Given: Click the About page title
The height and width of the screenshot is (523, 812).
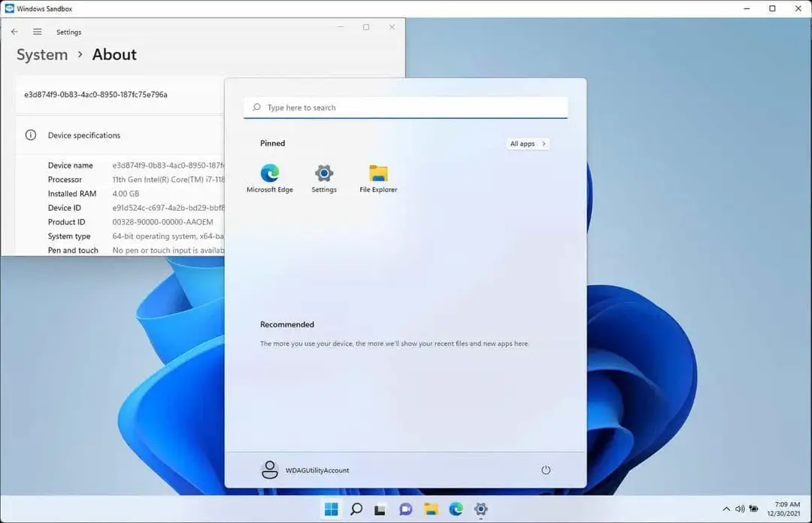Looking at the screenshot, I should tap(114, 54).
